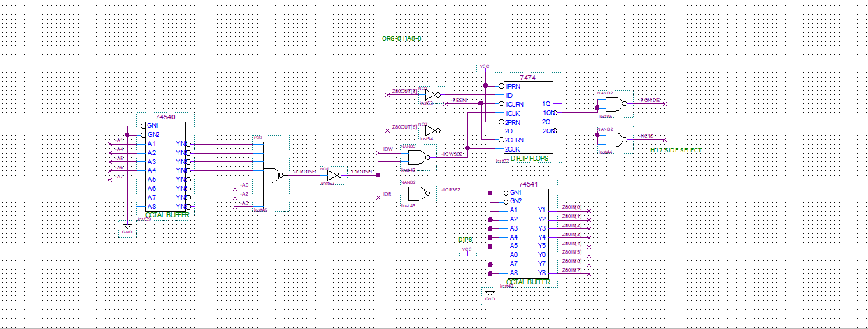Click the GND symbol below the 74541
Viewport: 868px width, 329px height.
pyautogui.click(x=490, y=295)
